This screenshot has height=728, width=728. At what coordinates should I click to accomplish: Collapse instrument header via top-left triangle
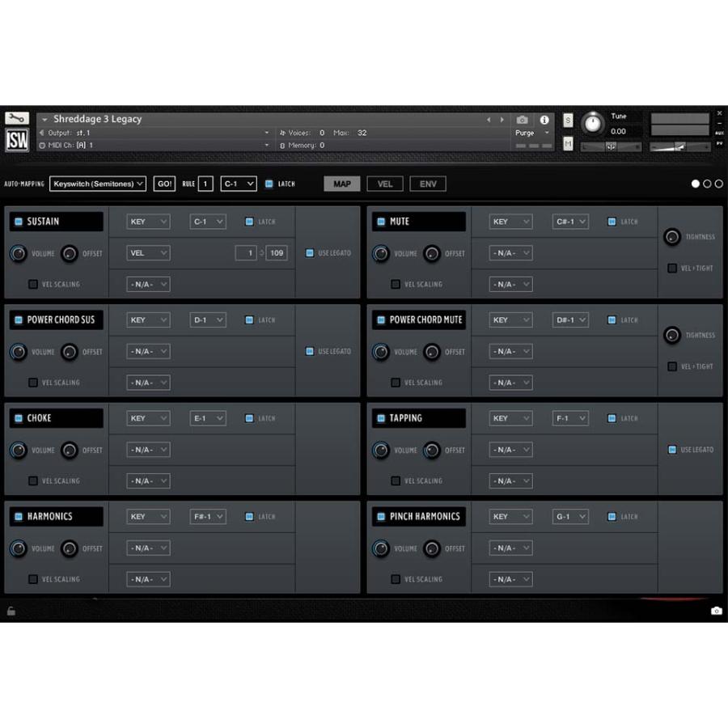pos(44,120)
